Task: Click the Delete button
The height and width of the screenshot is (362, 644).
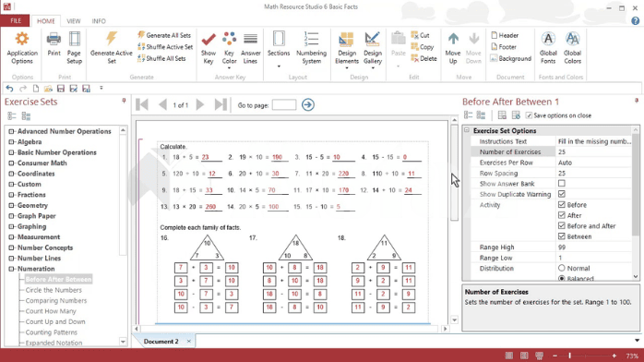Action: click(x=423, y=58)
